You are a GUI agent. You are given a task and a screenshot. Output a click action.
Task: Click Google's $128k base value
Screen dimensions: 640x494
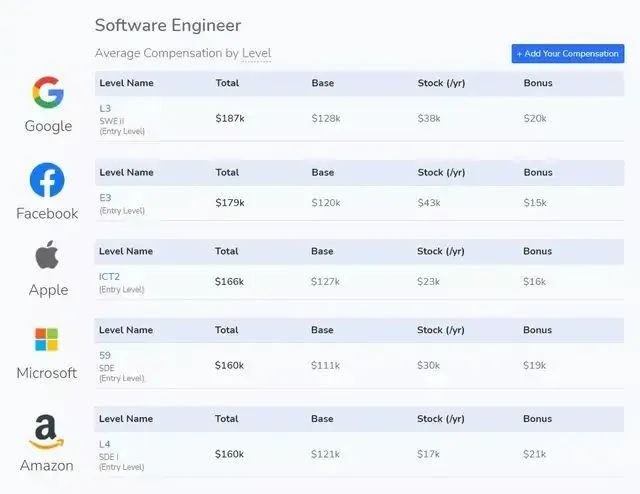(x=326, y=118)
